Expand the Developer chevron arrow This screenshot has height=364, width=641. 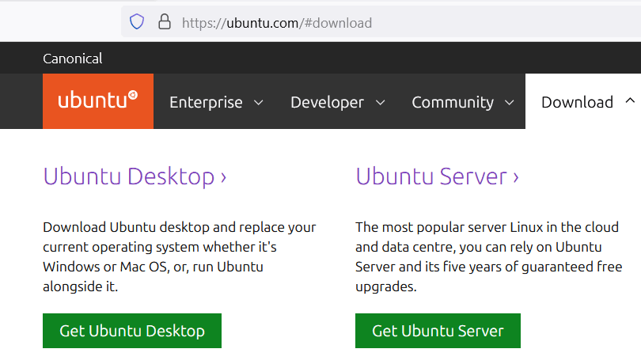380,102
